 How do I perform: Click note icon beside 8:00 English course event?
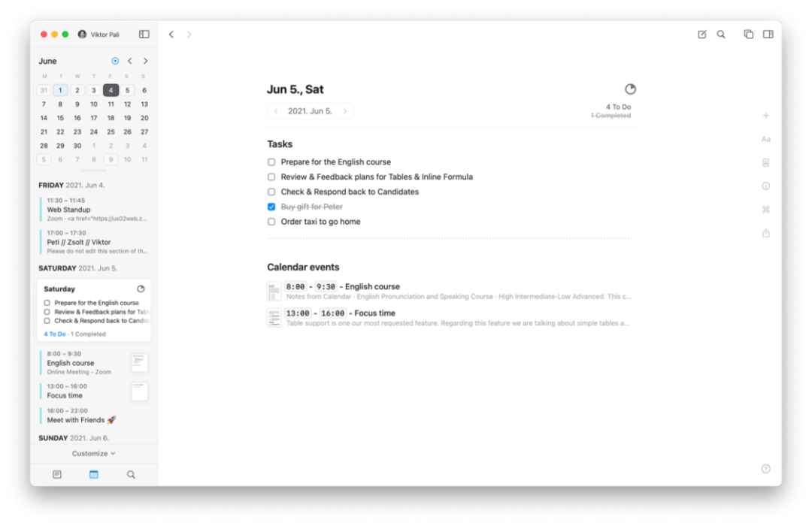pyautogui.click(x=274, y=291)
